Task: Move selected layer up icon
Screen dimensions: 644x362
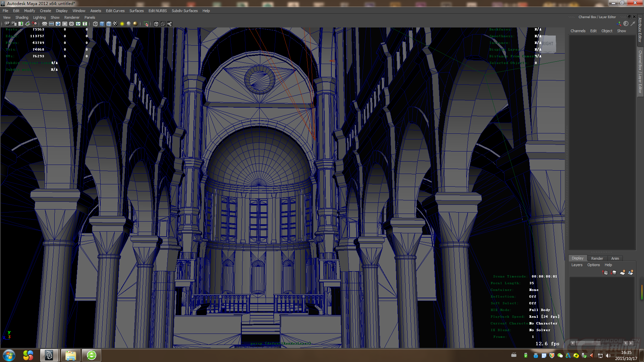Action: click(x=606, y=273)
